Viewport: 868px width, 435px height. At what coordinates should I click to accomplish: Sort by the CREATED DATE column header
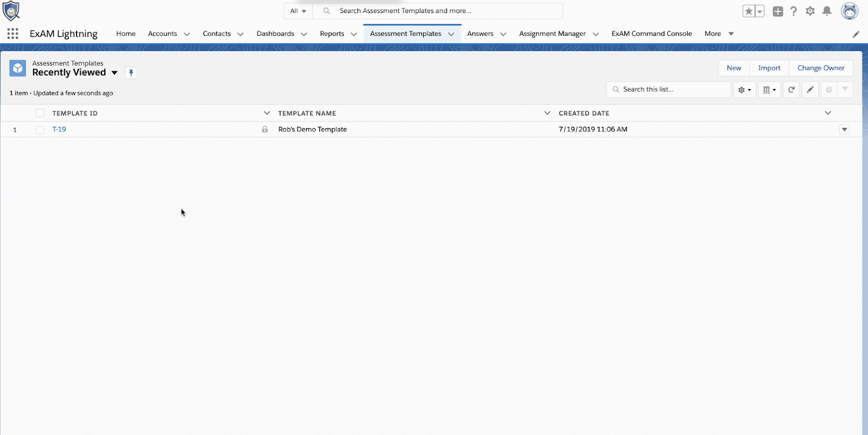(584, 113)
